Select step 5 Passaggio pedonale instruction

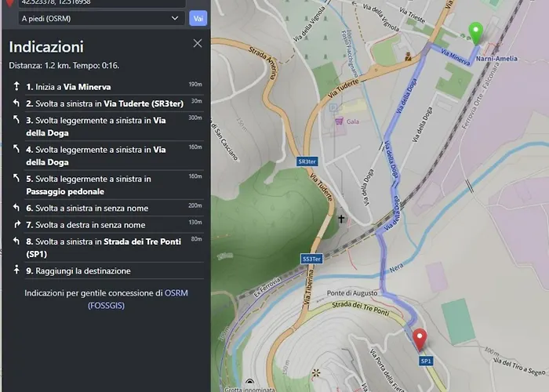click(106, 185)
